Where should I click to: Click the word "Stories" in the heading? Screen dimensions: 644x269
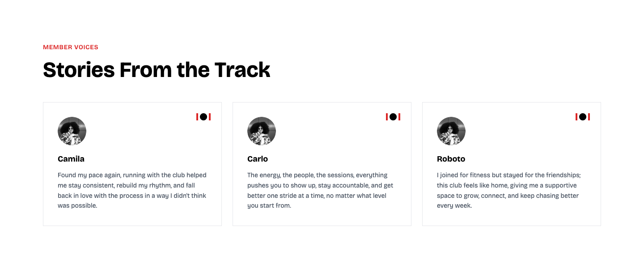pyautogui.click(x=78, y=70)
